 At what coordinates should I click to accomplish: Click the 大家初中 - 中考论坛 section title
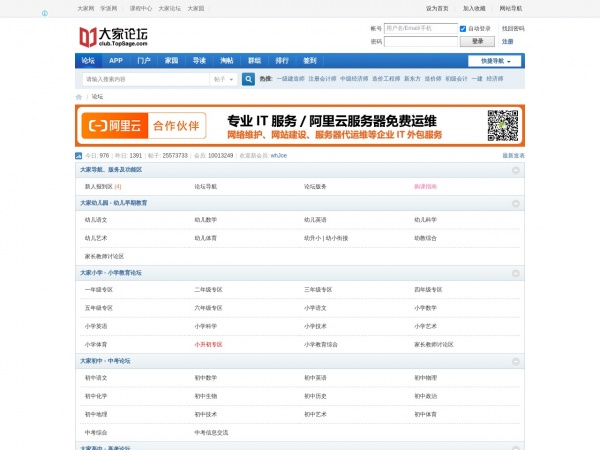tap(105, 361)
